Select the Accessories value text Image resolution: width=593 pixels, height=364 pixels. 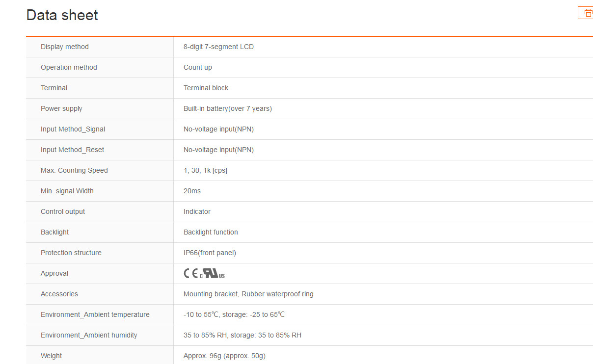point(248,294)
